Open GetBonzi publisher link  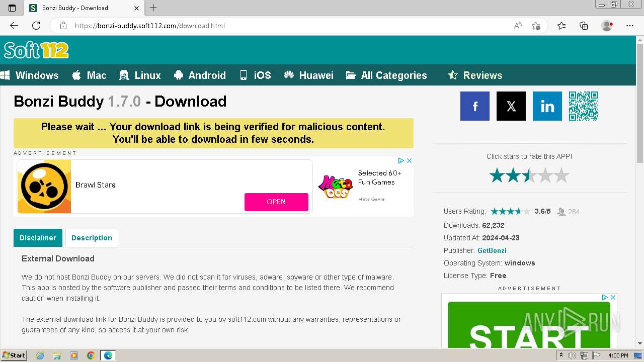point(492,250)
